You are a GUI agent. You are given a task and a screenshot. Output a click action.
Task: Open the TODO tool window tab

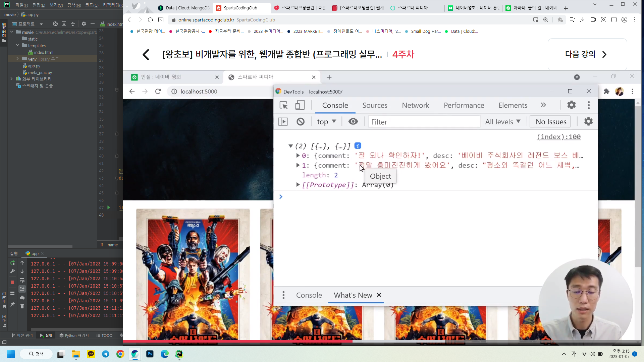pyautogui.click(x=104, y=335)
